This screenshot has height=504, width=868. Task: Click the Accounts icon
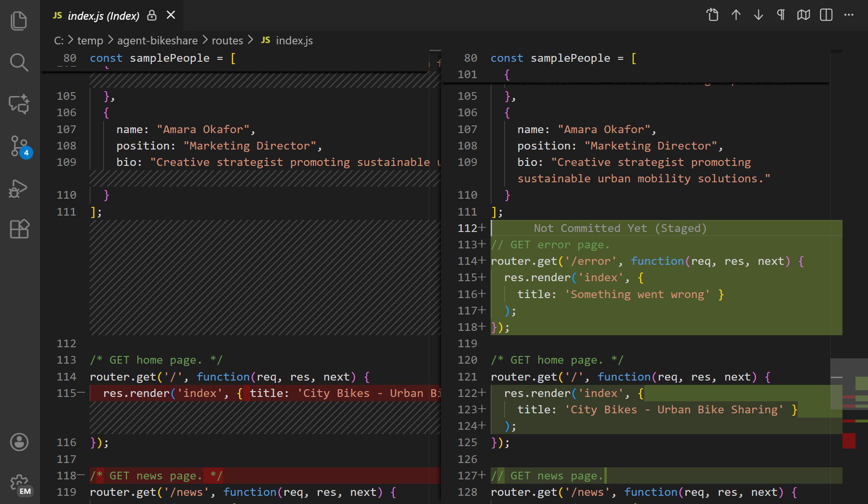(x=19, y=442)
